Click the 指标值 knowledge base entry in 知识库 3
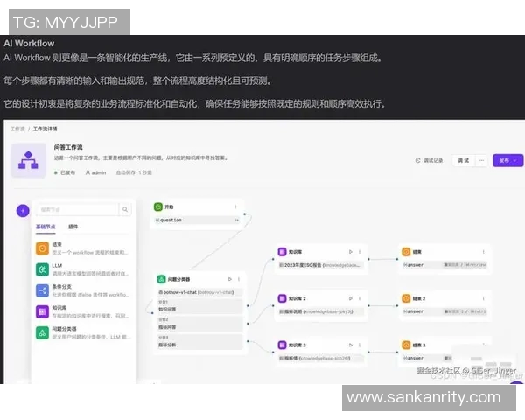This screenshot has height=420, width=525. point(320,359)
